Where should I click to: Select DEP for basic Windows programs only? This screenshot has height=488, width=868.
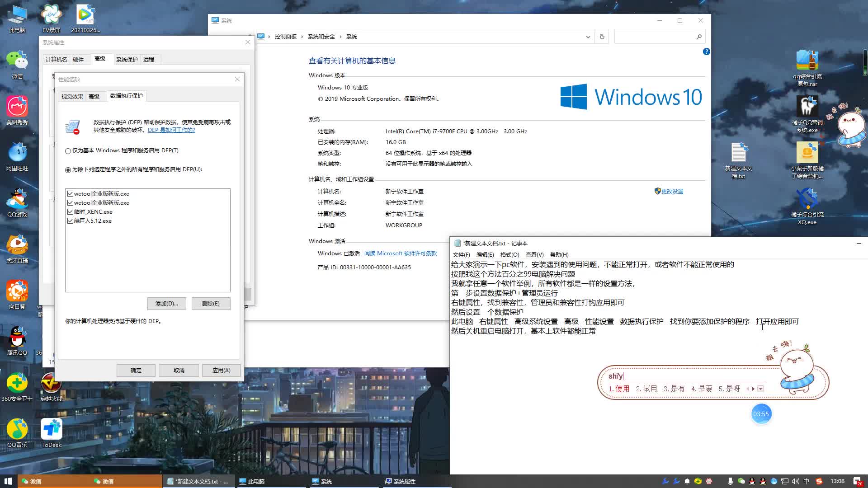pyautogui.click(x=68, y=151)
